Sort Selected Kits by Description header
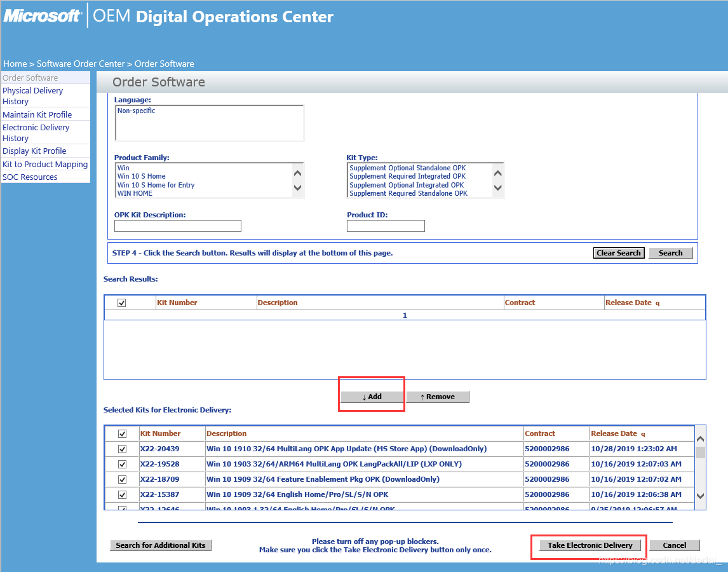Viewport: 728px width, 572px height. (x=227, y=433)
